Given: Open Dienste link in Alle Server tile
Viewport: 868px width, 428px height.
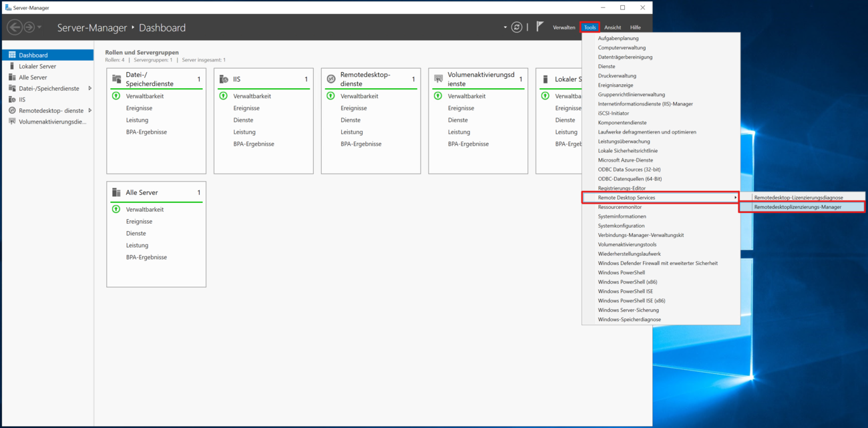Looking at the screenshot, I should [x=136, y=233].
